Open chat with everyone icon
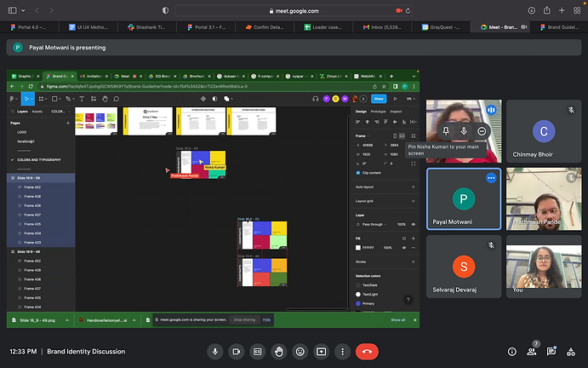Screen dimensions: 588x368 tap(551, 352)
